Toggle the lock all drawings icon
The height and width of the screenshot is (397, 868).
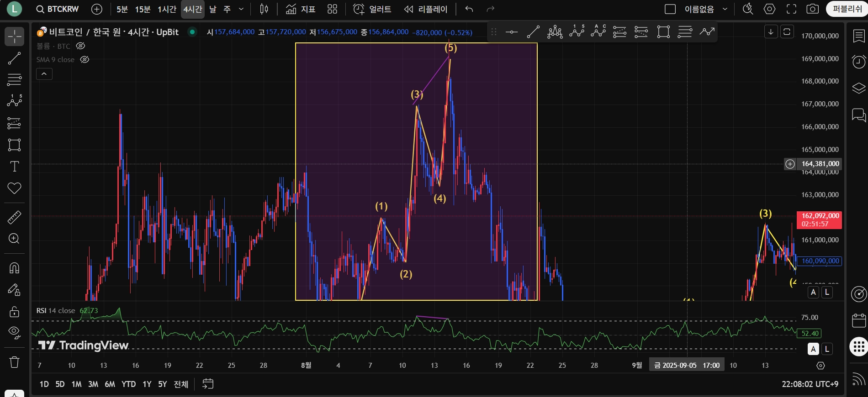14,312
